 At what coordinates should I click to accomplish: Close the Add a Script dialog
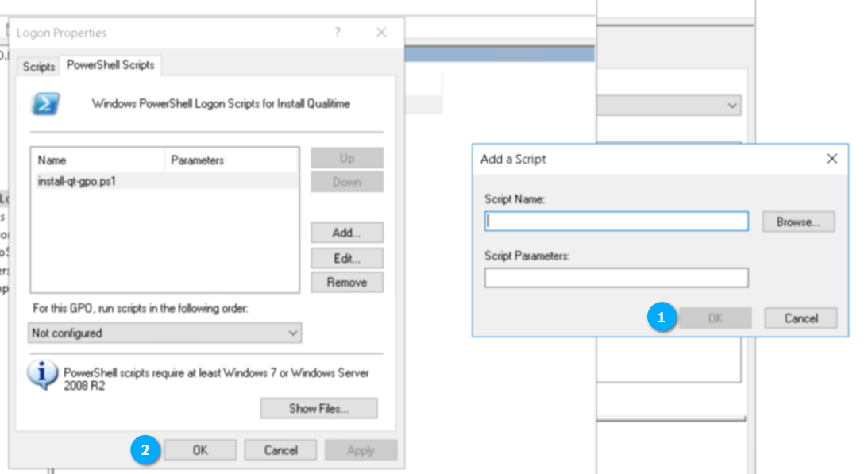[831, 159]
